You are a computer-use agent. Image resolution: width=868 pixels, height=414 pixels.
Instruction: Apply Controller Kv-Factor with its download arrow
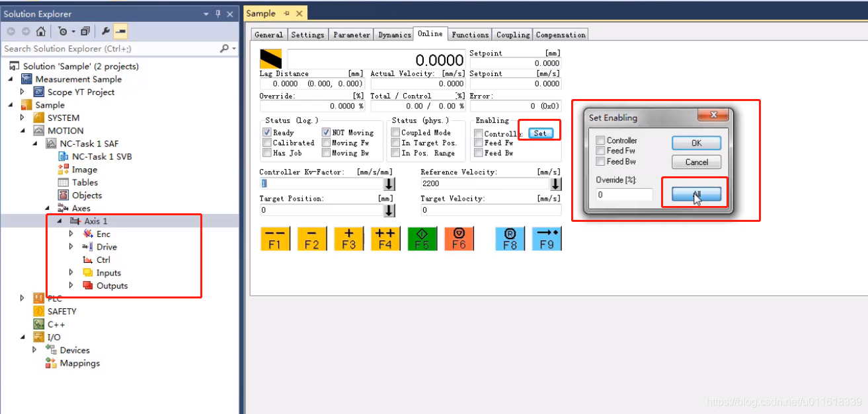(389, 184)
